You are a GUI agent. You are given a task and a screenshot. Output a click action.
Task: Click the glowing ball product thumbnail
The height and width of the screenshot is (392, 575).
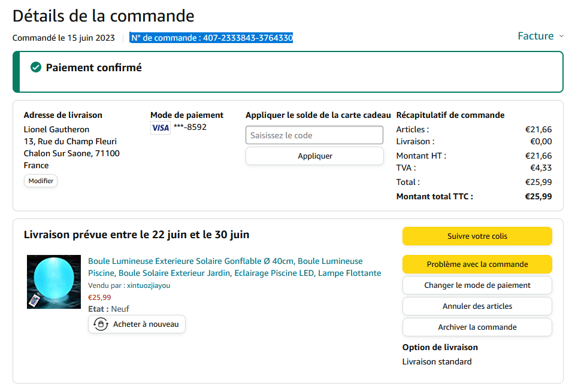tap(54, 282)
